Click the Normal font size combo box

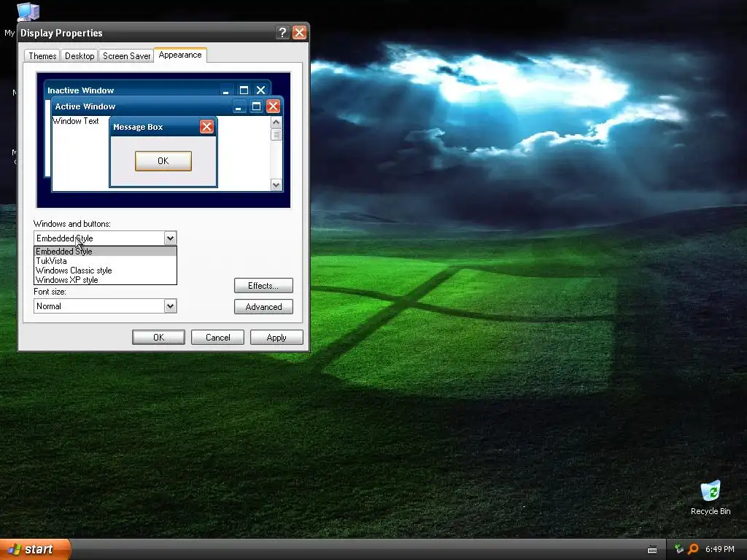pos(105,306)
